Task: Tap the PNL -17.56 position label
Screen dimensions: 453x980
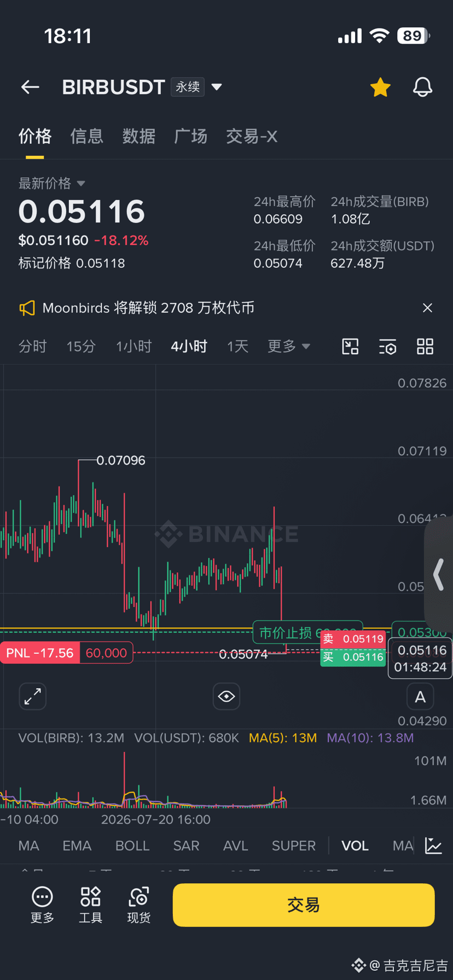Action: [40, 653]
